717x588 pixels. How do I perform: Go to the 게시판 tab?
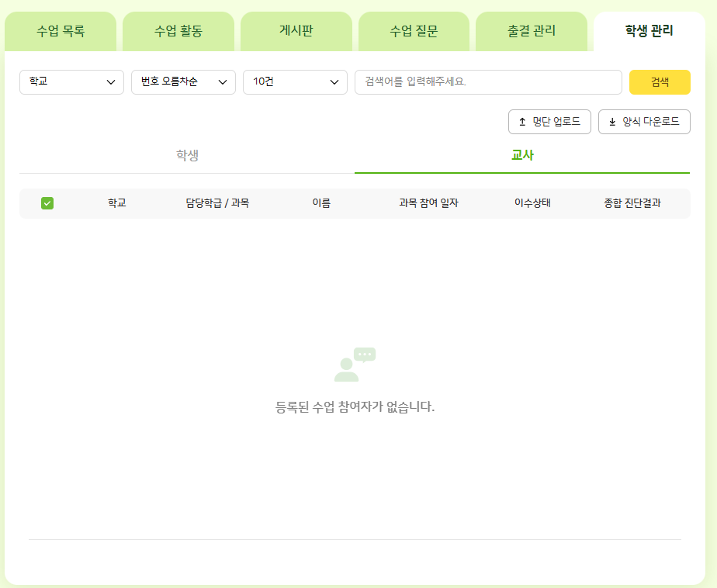[296, 32]
